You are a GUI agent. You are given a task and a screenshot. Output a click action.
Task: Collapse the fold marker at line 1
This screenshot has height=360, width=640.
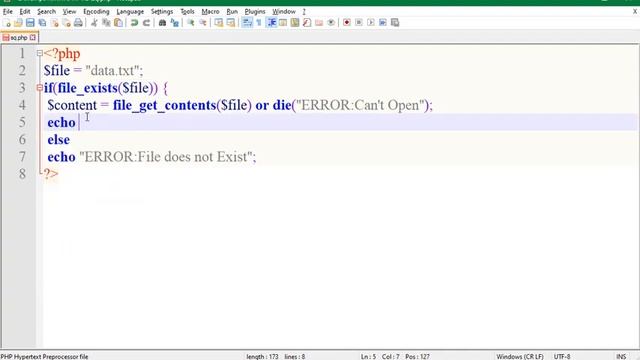(40, 53)
